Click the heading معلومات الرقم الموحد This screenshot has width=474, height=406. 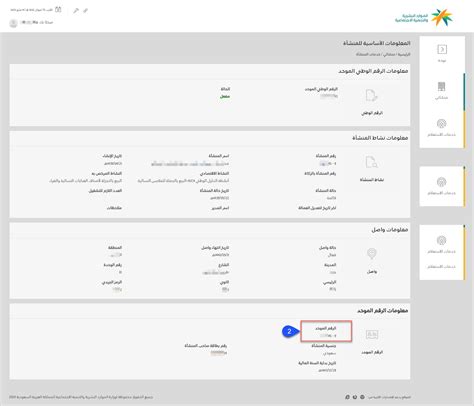(383, 310)
